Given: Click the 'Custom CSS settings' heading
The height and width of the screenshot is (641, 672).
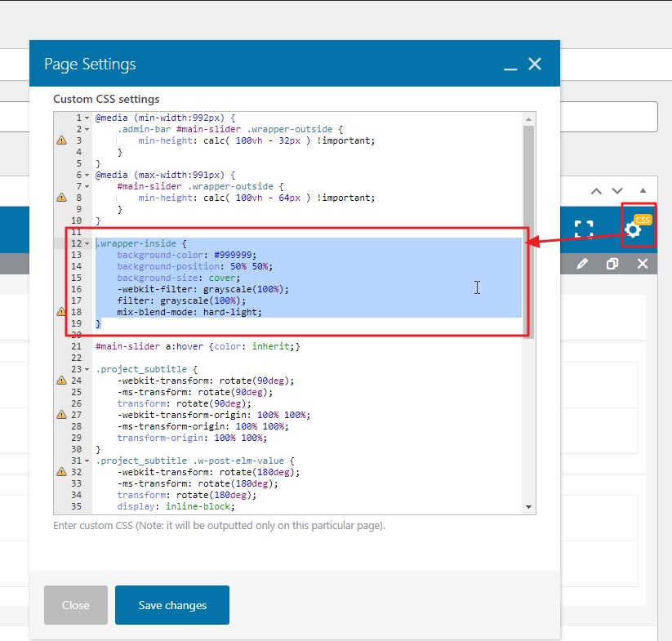Looking at the screenshot, I should click(106, 99).
